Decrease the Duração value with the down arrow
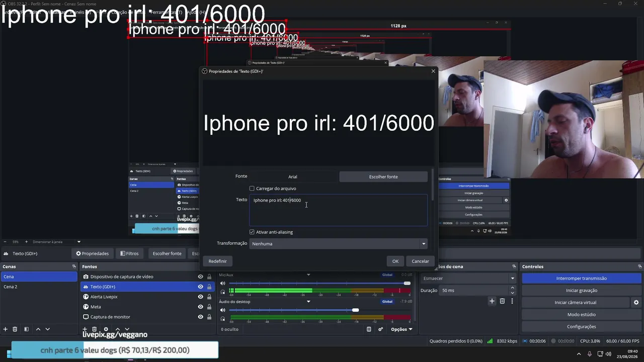644x362 pixels. pyautogui.click(x=513, y=293)
